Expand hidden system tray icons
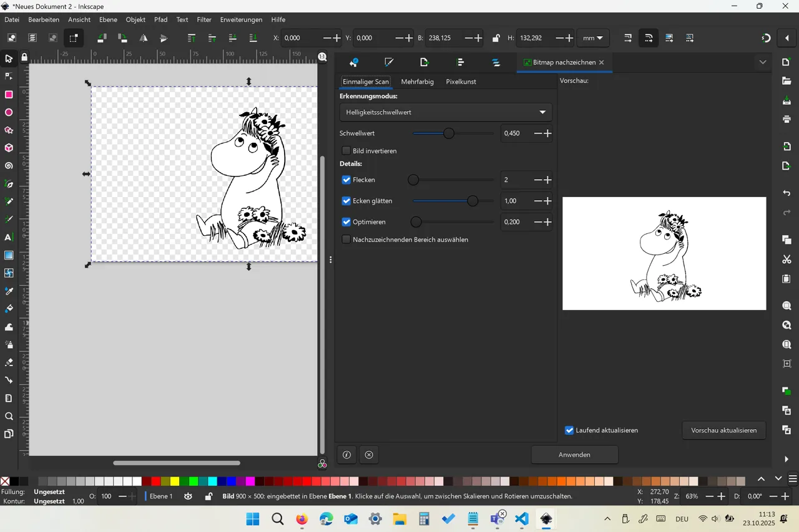The height and width of the screenshot is (532, 799). click(x=607, y=519)
